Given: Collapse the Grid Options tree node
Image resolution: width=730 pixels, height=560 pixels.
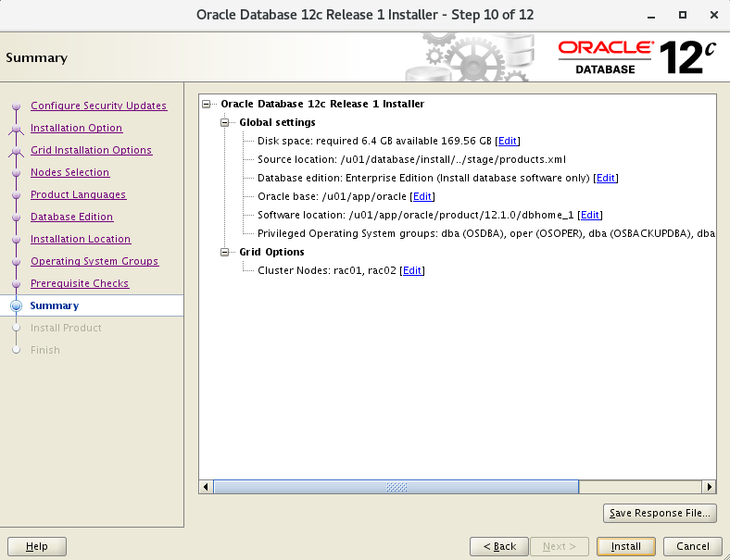Looking at the screenshot, I should [225, 252].
